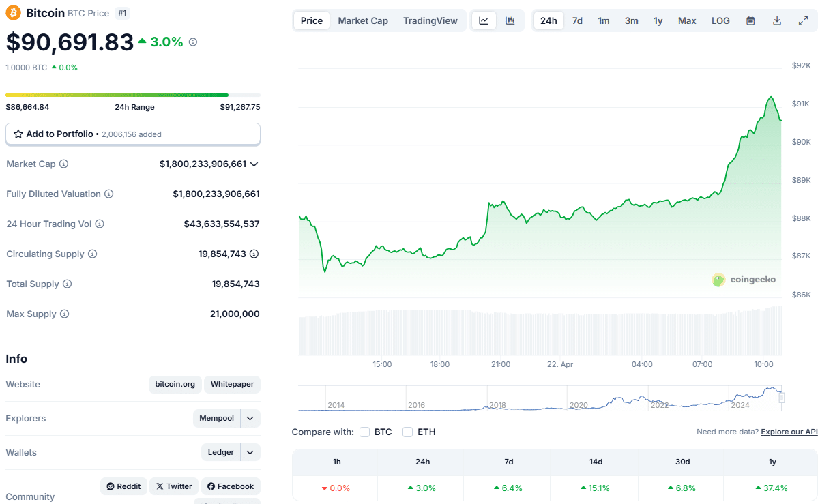Toggle the LOG scale option
The image size is (820, 504).
tap(720, 20)
